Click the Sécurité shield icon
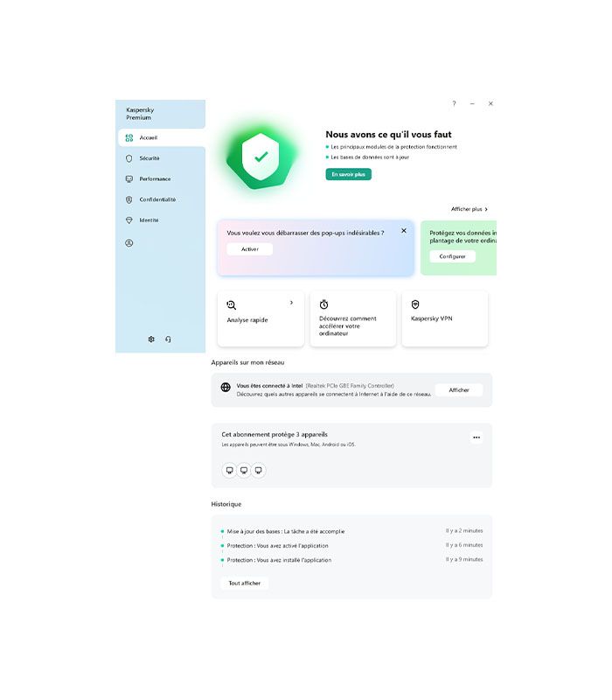Screen dimensions: 612x700 click(x=129, y=158)
